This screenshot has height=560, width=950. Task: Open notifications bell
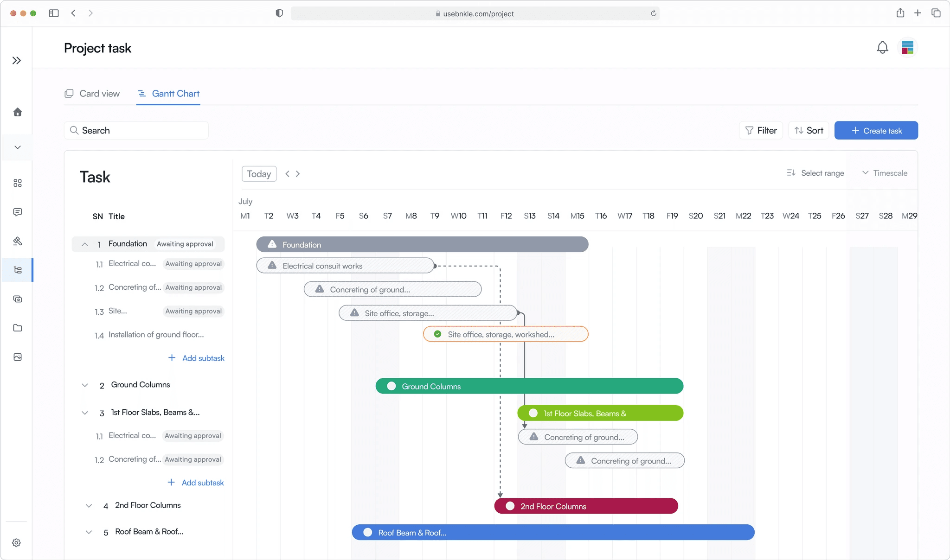pos(882,47)
